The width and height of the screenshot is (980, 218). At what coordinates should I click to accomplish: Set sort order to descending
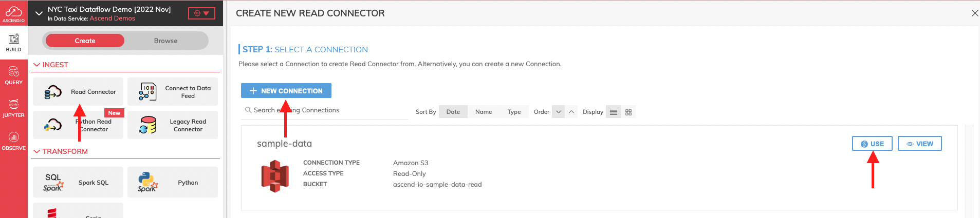(559, 112)
